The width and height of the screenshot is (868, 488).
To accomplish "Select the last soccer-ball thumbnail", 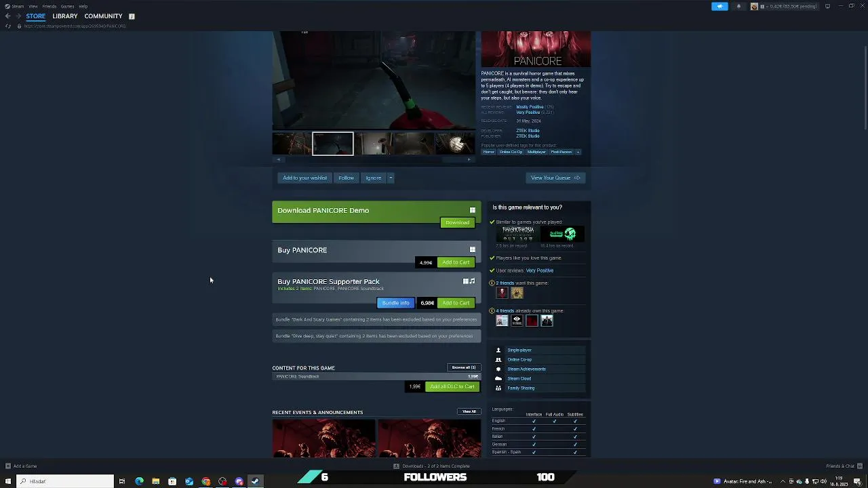I will [x=454, y=144].
